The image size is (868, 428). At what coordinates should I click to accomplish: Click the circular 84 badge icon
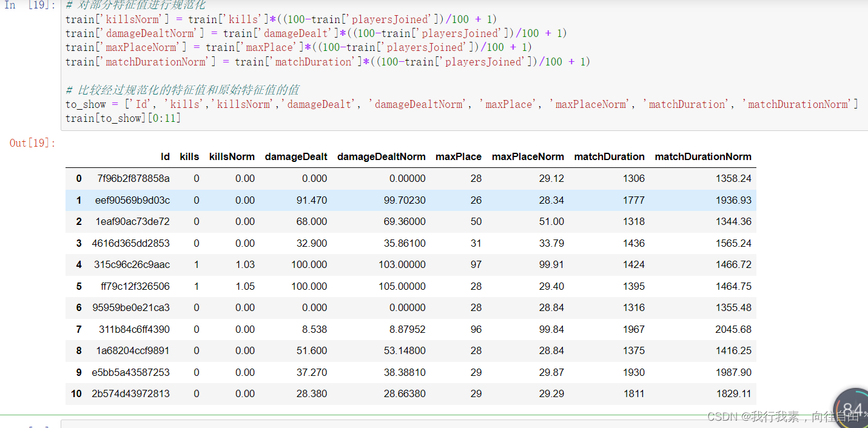852,408
